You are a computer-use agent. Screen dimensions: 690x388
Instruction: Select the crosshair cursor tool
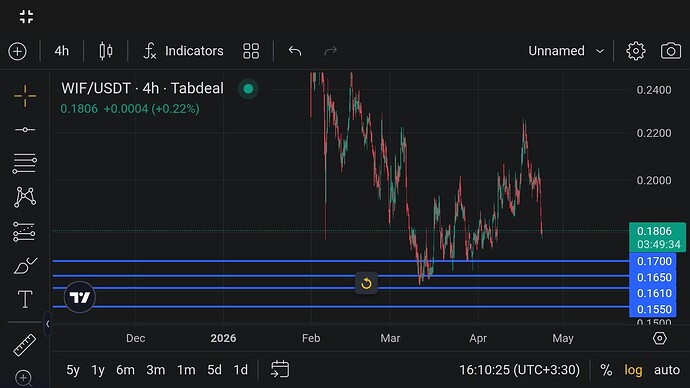pyautogui.click(x=25, y=96)
